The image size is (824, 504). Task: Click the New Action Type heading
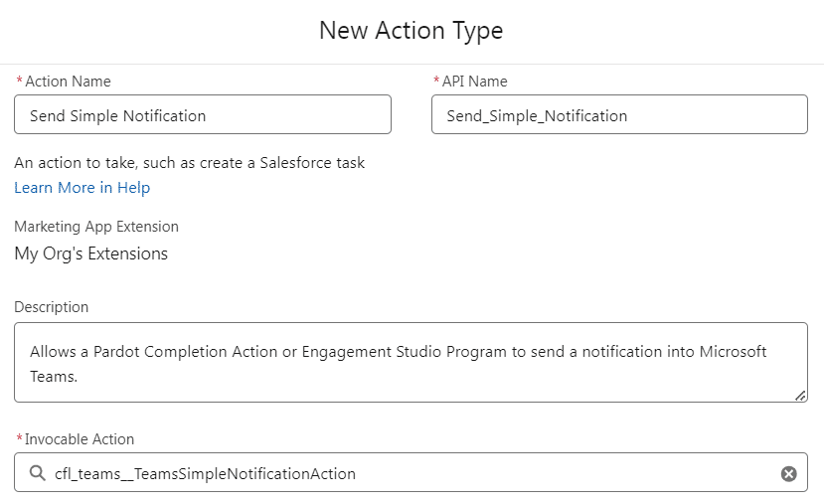(x=411, y=30)
